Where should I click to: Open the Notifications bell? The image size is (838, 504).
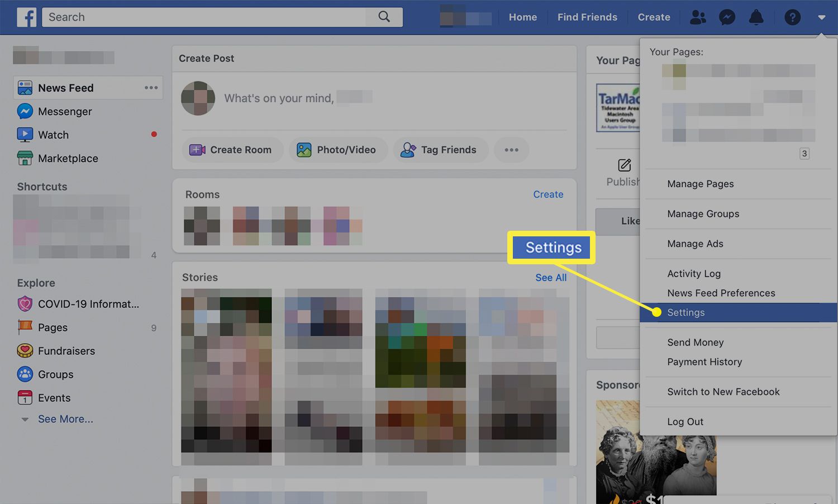756,17
